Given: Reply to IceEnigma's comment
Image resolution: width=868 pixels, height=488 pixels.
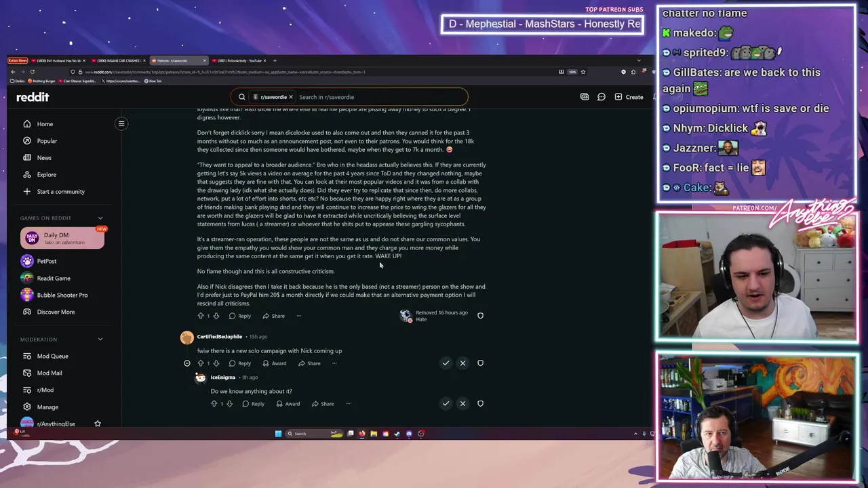Looking at the screenshot, I should pos(253,404).
